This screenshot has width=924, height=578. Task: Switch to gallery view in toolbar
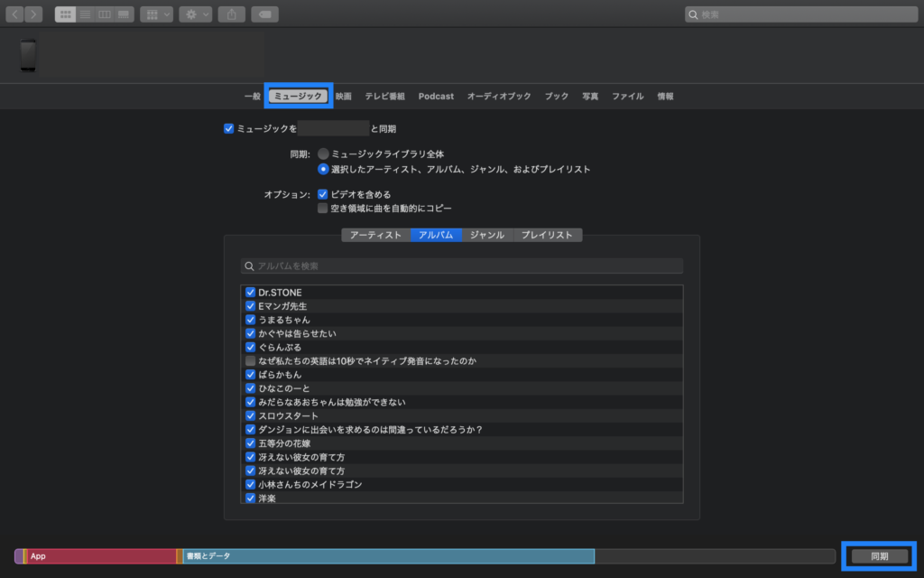click(124, 14)
